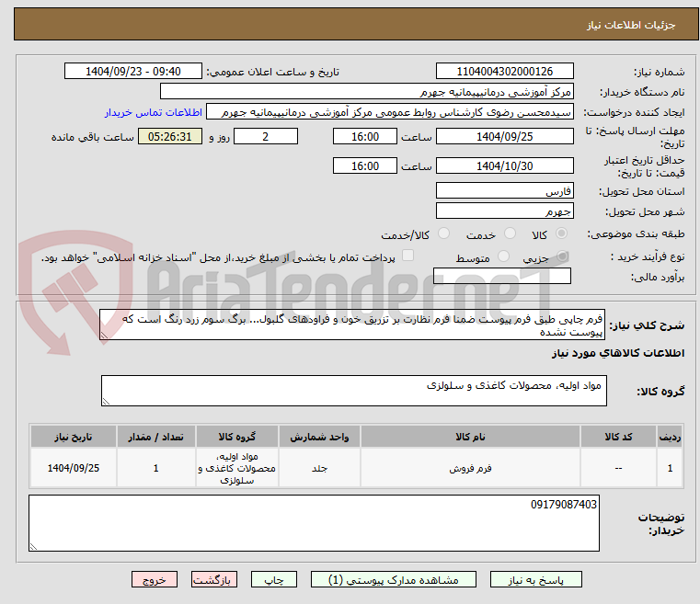Click the فرم فروش cell in the table
This screenshot has height=604, width=700.
coord(470,468)
